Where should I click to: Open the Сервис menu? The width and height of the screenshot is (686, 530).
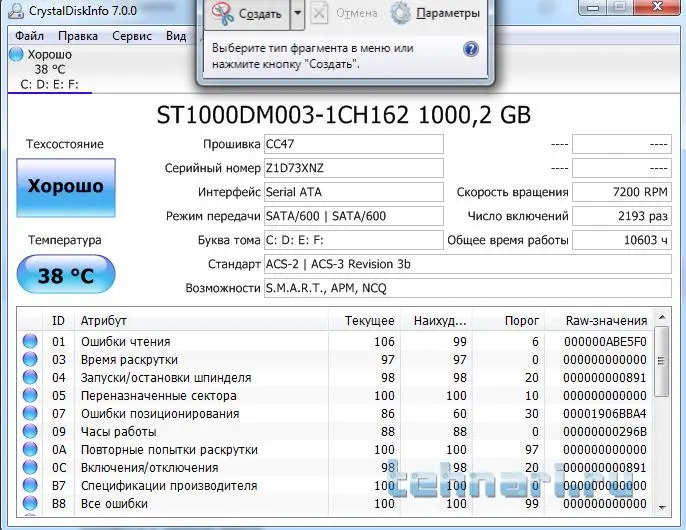tap(132, 36)
